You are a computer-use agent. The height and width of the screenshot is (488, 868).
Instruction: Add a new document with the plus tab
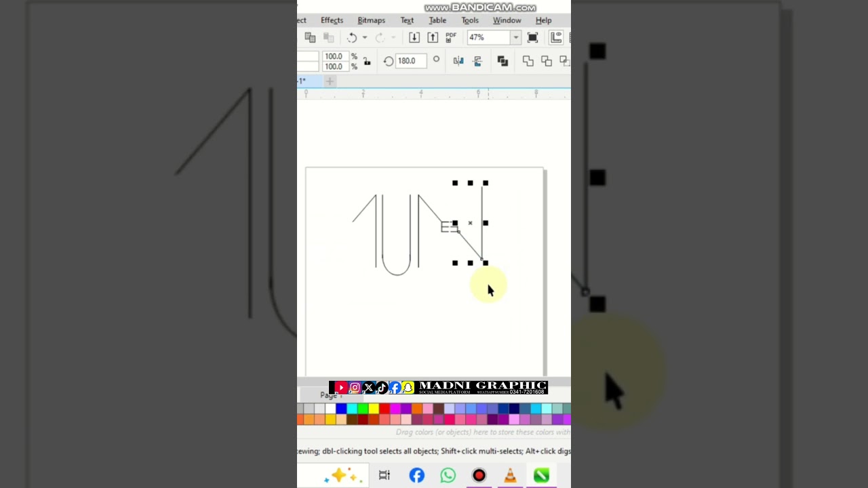click(330, 81)
